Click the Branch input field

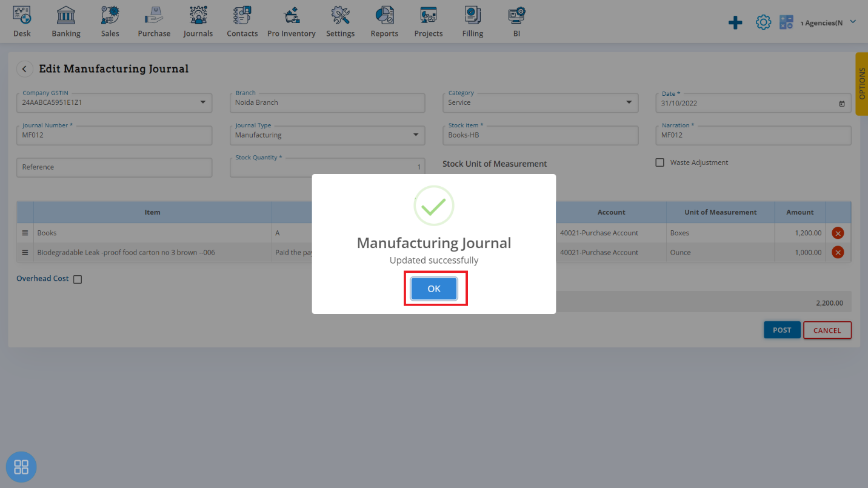coord(327,102)
